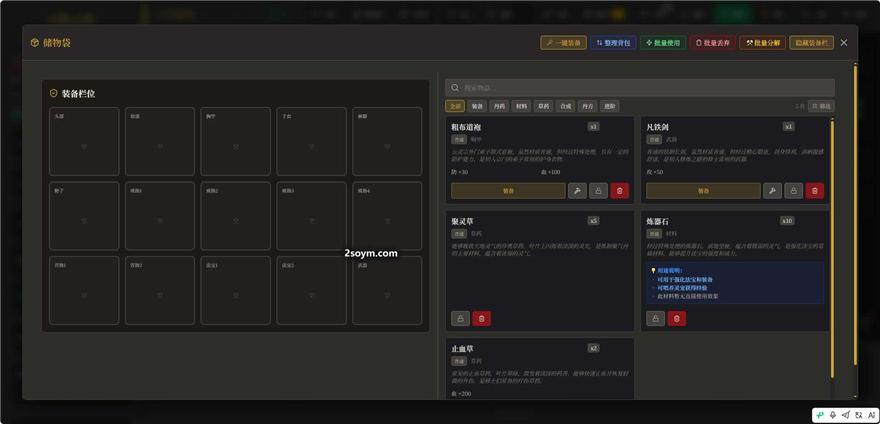Select the 进阶 advancement filter tab
Viewport: 880px width, 424px height.
click(x=610, y=106)
